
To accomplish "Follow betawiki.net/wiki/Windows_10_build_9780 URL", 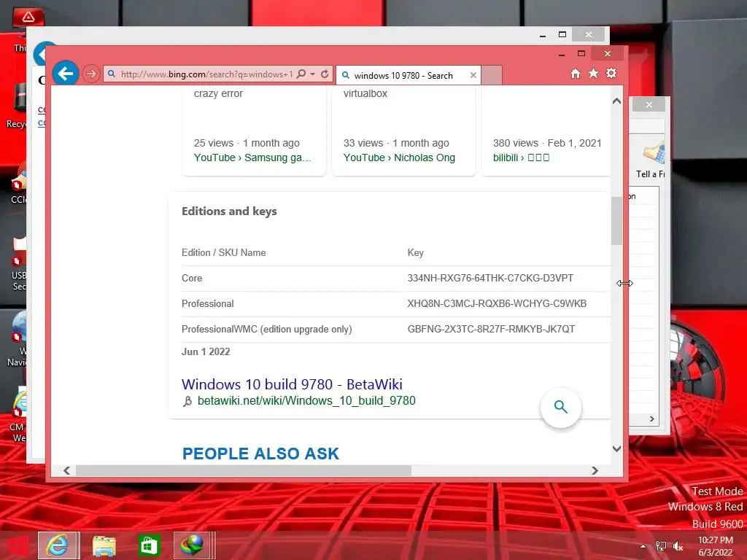I will pyautogui.click(x=306, y=401).
